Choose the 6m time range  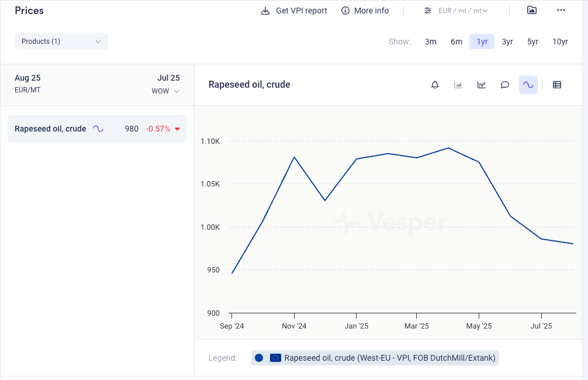point(456,42)
